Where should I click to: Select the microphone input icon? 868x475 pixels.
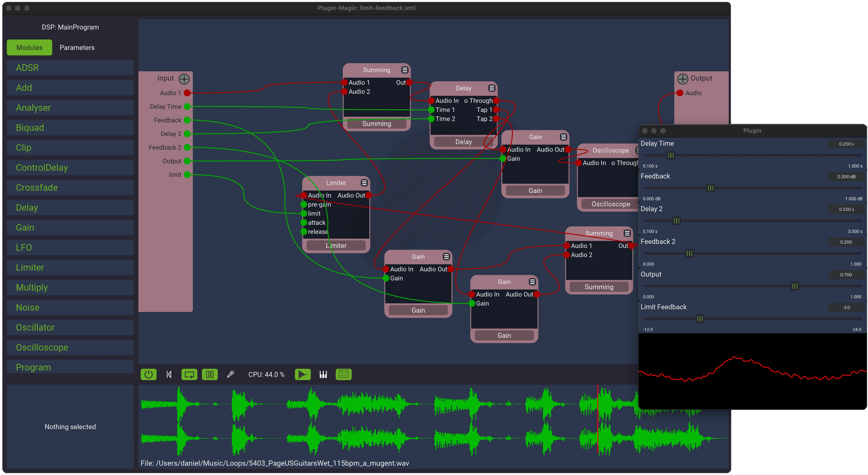coord(230,374)
